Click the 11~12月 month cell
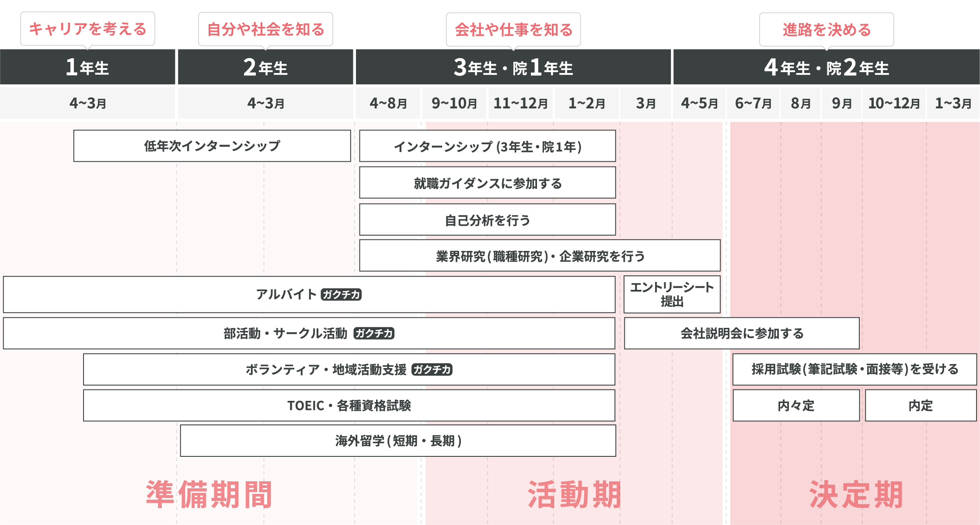Image resolution: width=980 pixels, height=525 pixels. [x=520, y=103]
